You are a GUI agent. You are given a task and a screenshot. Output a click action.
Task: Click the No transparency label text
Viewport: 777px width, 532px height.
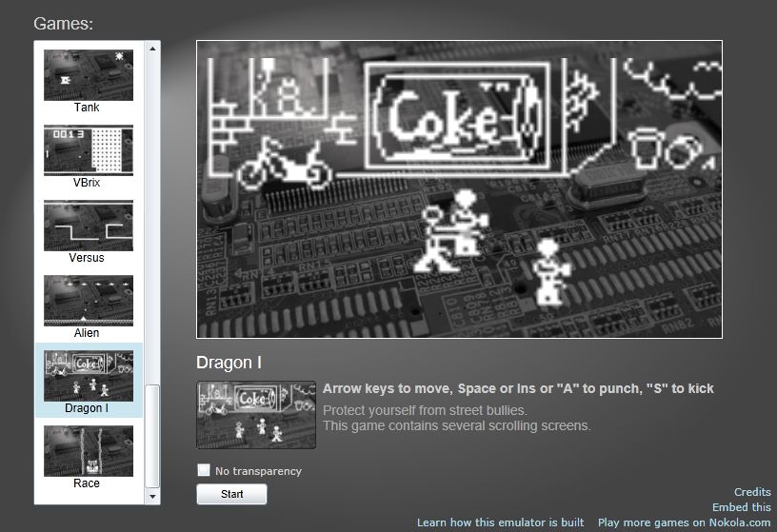[258, 471]
